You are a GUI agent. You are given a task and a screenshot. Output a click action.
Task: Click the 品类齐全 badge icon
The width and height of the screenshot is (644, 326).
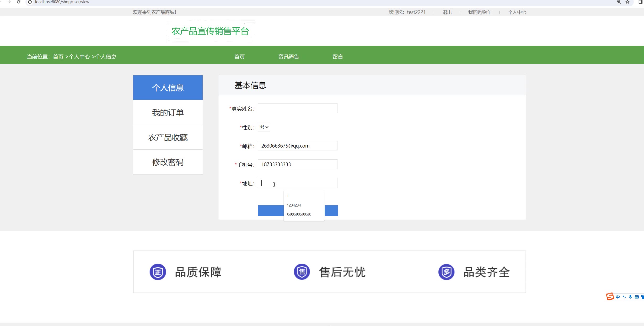click(x=446, y=272)
